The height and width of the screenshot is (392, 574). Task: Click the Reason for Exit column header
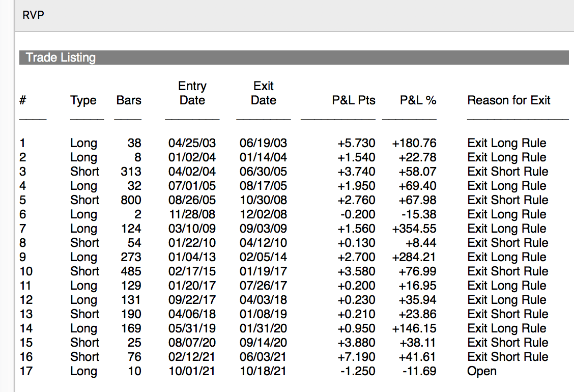509,100
